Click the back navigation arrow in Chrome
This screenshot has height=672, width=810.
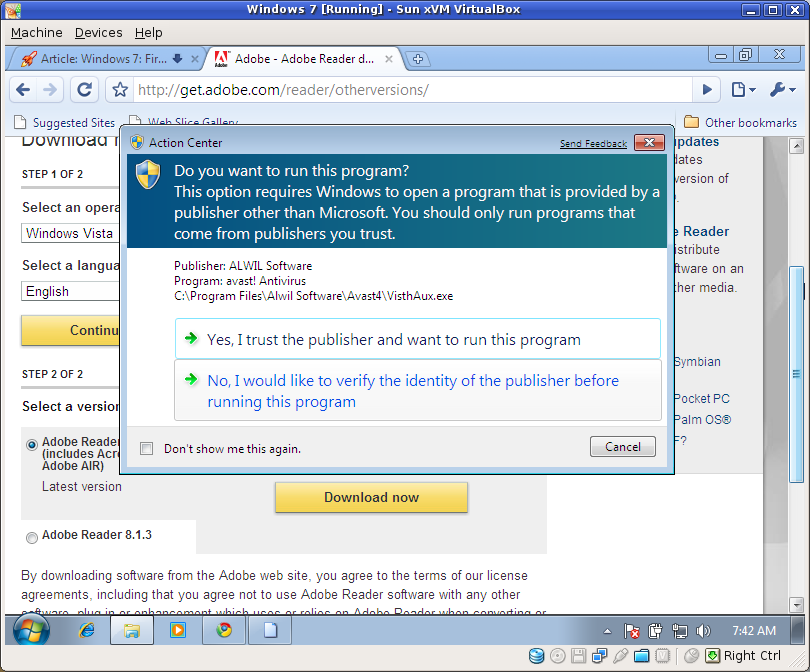tap(23, 89)
